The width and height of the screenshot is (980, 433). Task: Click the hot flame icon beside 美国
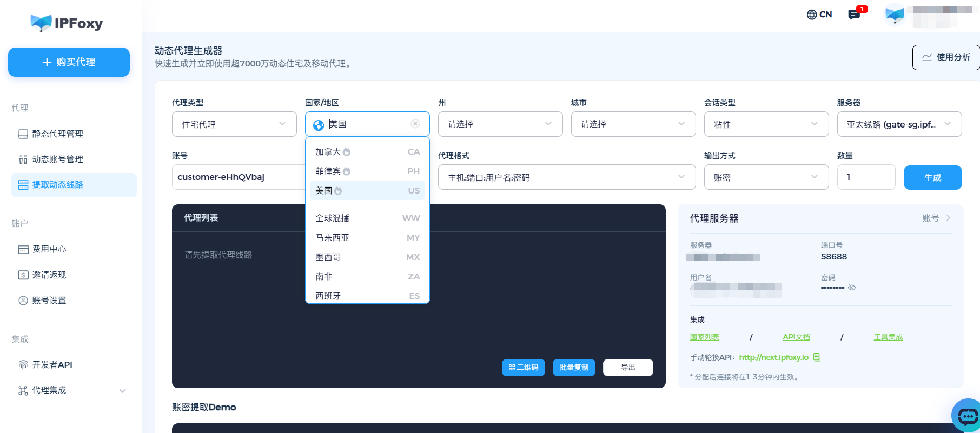pyautogui.click(x=338, y=191)
